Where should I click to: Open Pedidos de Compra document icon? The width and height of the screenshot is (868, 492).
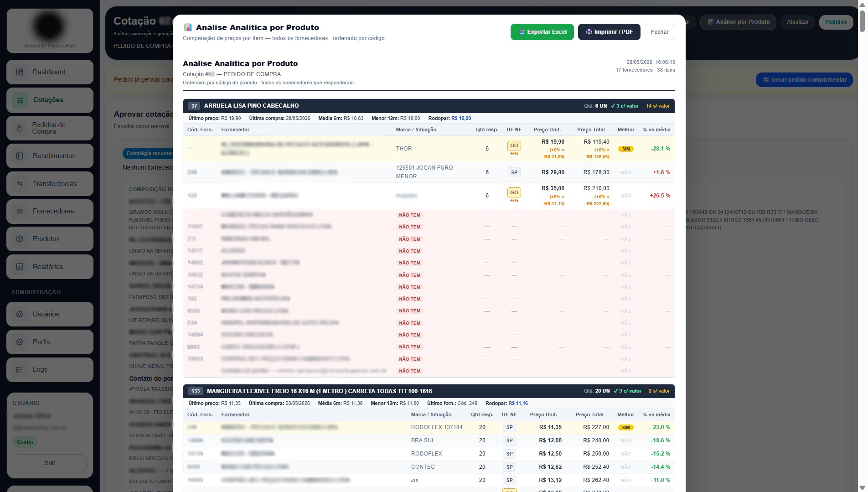pyautogui.click(x=20, y=128)
